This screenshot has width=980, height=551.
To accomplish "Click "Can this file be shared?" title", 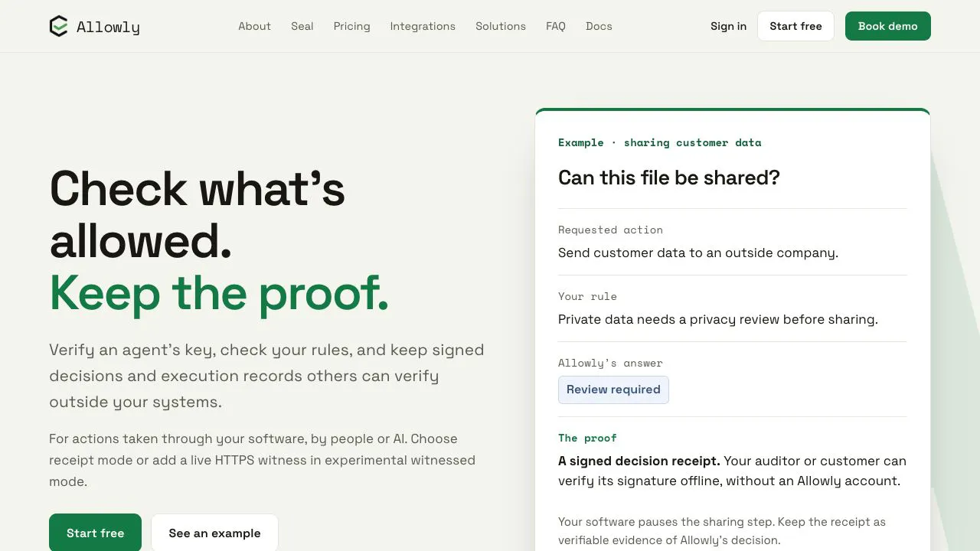I will coord(669,178).
